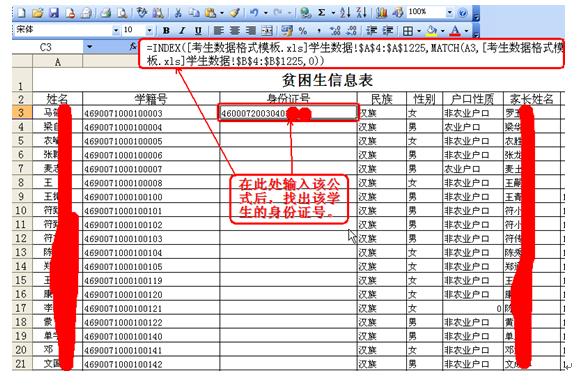Decrease decimal places
This screenshot has height=385, width=582.
(351, 31)
